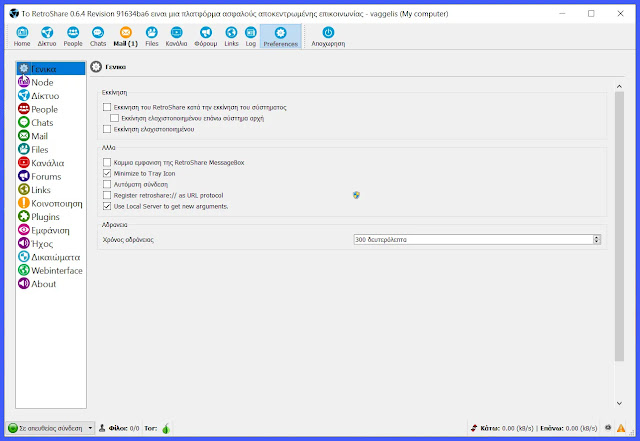Open Chats in the top toolbar

pyautogui.click(x=98, y=36)
